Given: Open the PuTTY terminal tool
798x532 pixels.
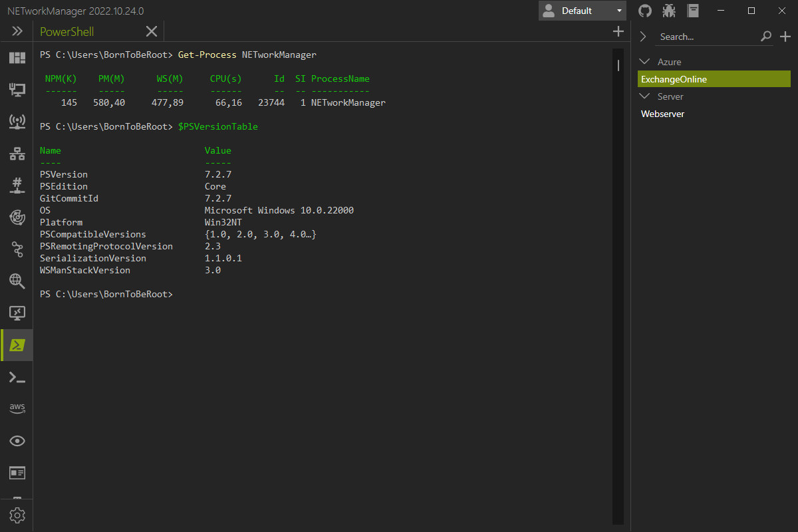Looking at the screenshot, I should 17,377.
